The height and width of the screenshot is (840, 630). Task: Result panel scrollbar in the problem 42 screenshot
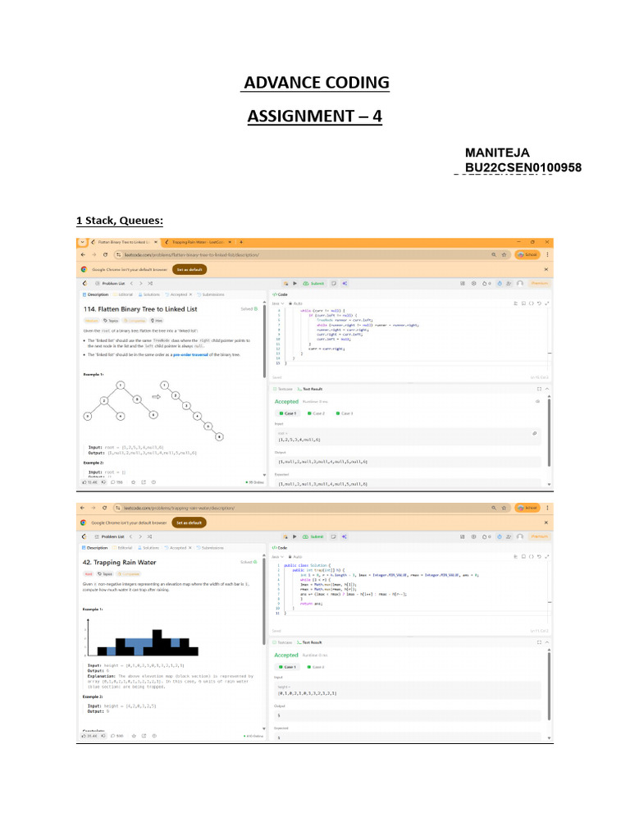click(x=549, y=686)
